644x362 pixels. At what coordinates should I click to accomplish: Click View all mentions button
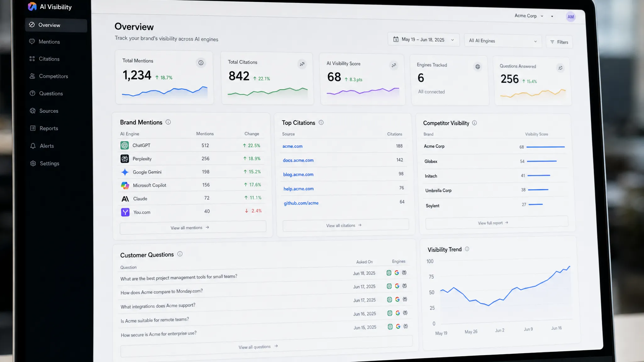pyautogui.click(x=193, y=228)
